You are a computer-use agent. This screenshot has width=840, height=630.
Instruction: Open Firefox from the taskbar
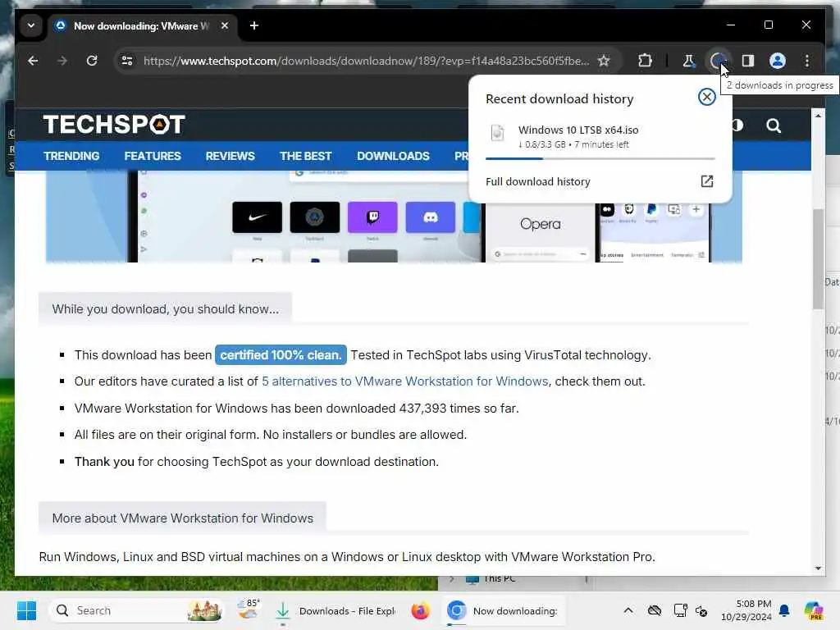pos(420,610)
